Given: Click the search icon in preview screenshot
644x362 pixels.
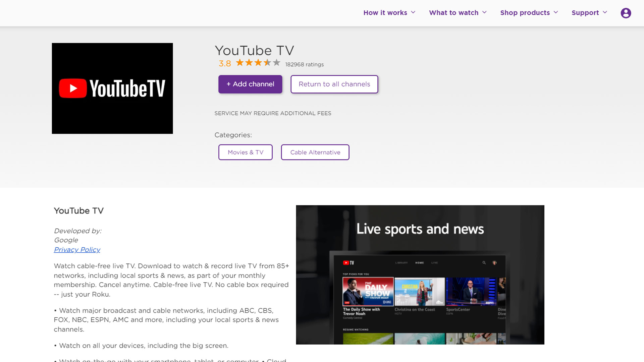Looking at the screenshot, I should click(x=484, y=263).
